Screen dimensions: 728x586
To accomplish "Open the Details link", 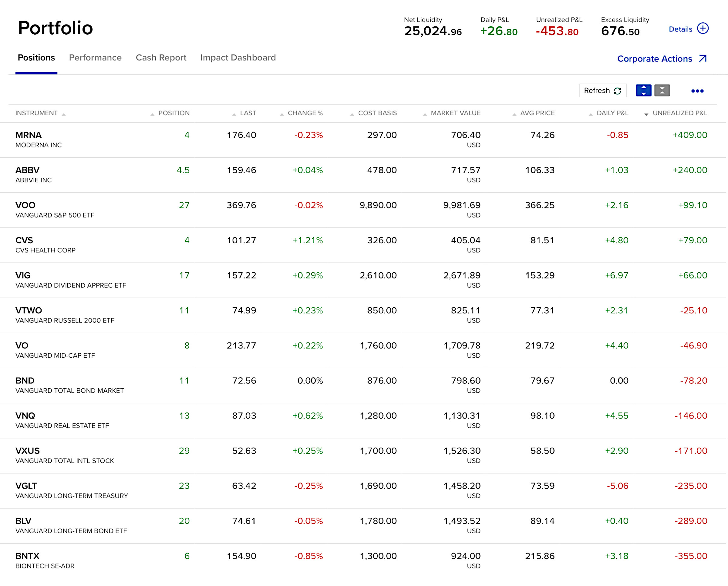I will click(680, 29).
